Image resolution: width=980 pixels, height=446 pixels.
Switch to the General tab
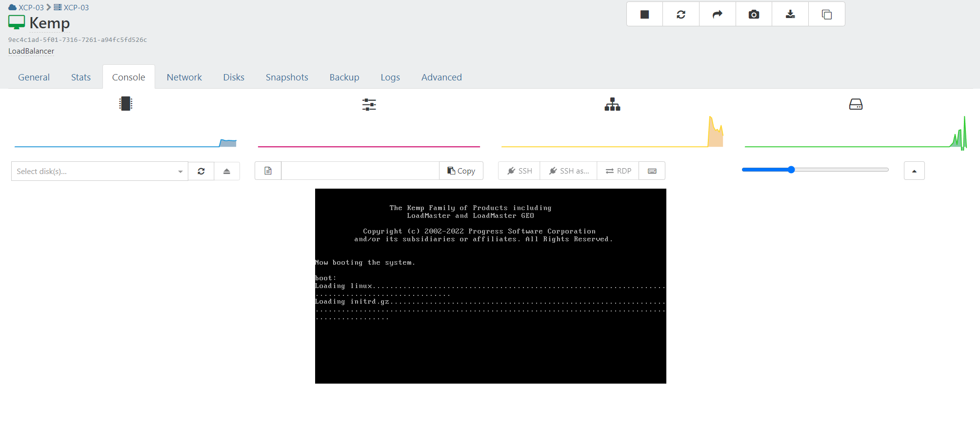click(x=34, y=77)
